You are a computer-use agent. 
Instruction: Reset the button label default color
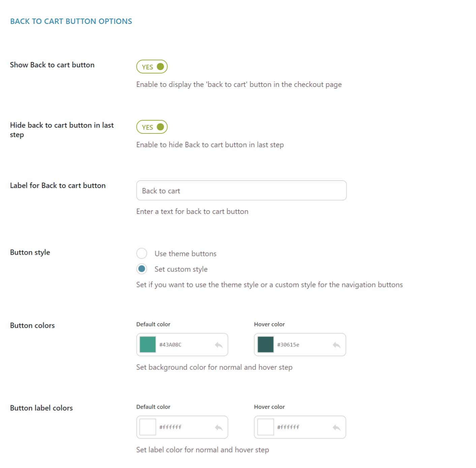coord(219,427)
